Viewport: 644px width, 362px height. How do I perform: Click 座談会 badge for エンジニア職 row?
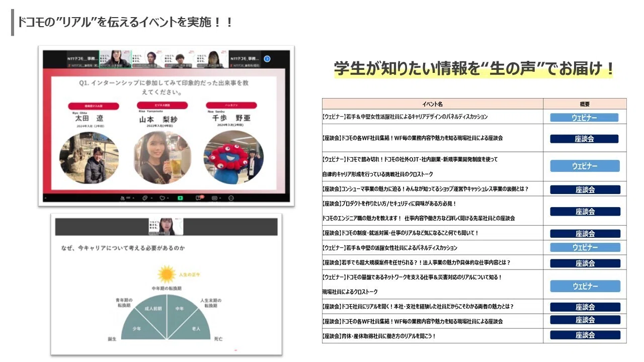585,212
